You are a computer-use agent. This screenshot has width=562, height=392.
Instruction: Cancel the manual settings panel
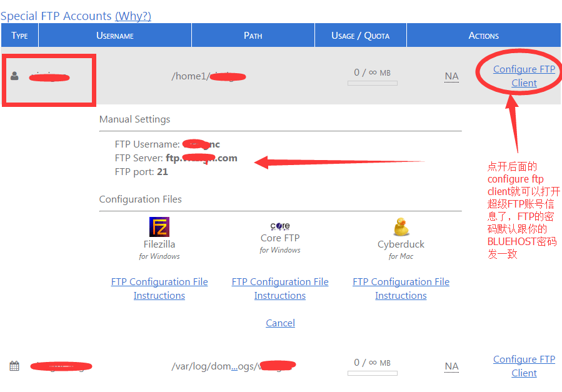[280, 323]
